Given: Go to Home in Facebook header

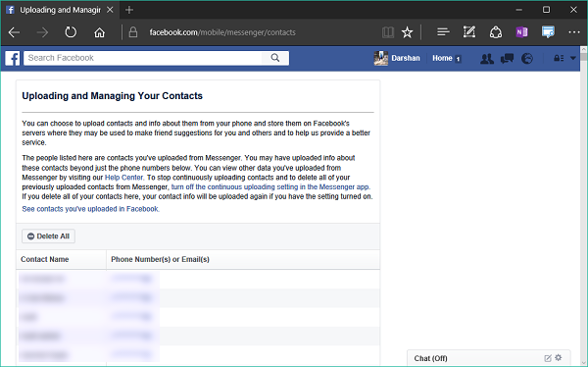Looking at the screenshot, I should tap(442, 58).
